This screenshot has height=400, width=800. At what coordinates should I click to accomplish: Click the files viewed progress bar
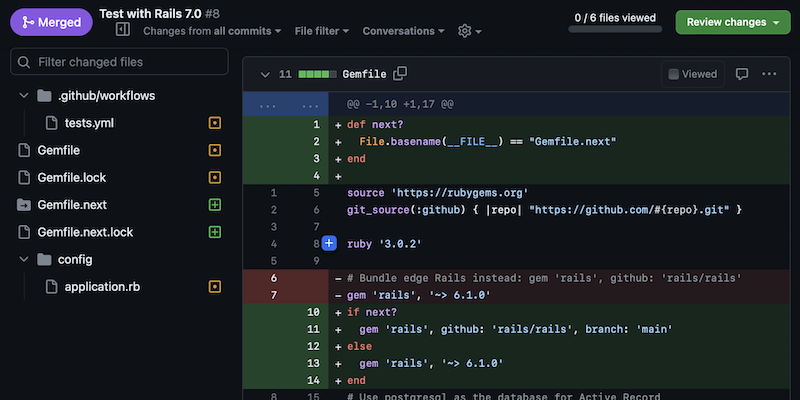615,29
